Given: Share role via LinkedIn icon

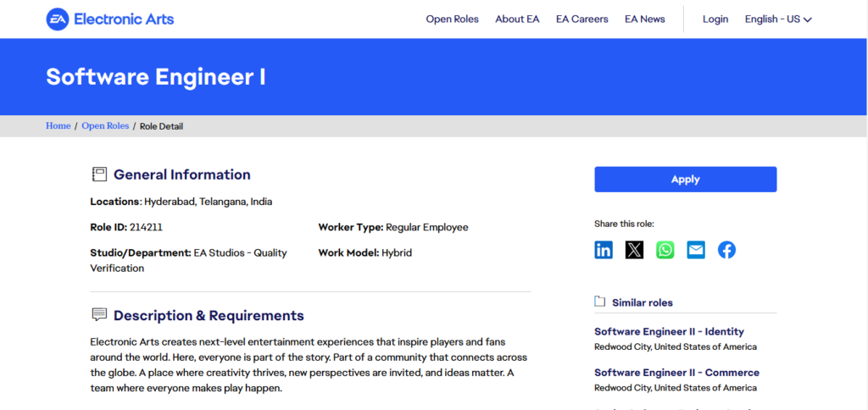Looking at the screenshot, I should tap(604, 250).
